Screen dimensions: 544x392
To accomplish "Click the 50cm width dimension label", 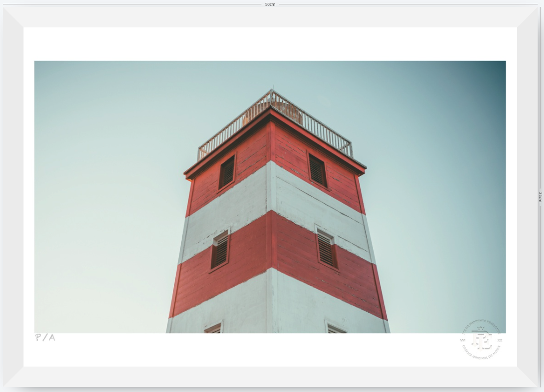I will [x=270, y=4].
